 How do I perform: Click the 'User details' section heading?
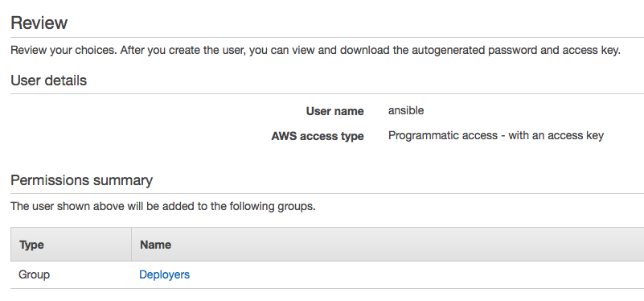(48, 80)
